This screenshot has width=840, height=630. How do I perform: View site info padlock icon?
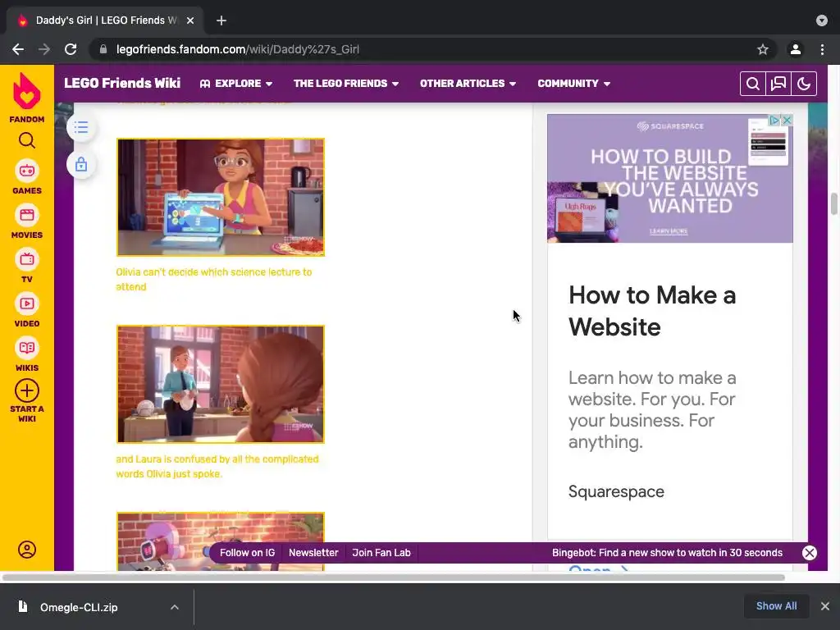[103, 49]
